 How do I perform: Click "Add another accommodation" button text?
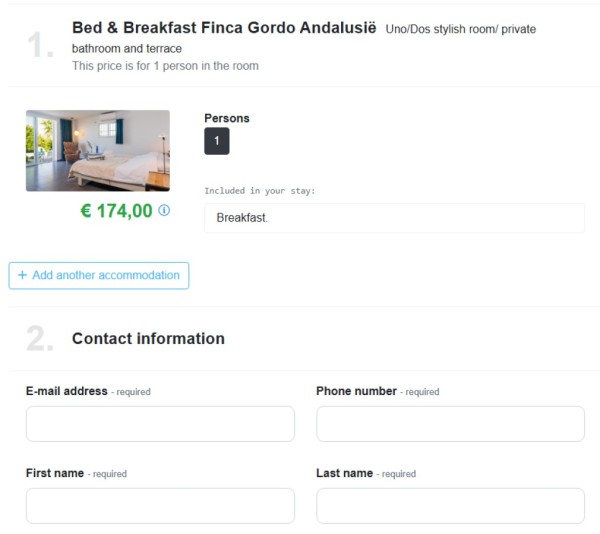click(x=106, y=275)
